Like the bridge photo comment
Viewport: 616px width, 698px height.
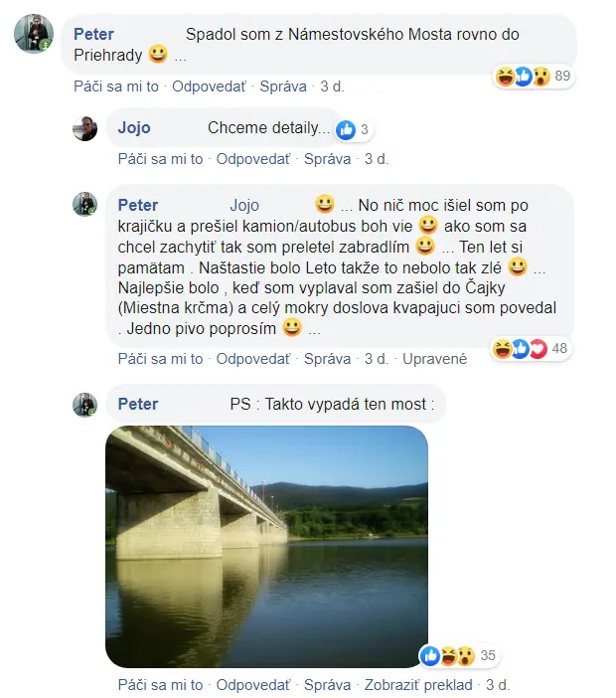click(160, 685)
